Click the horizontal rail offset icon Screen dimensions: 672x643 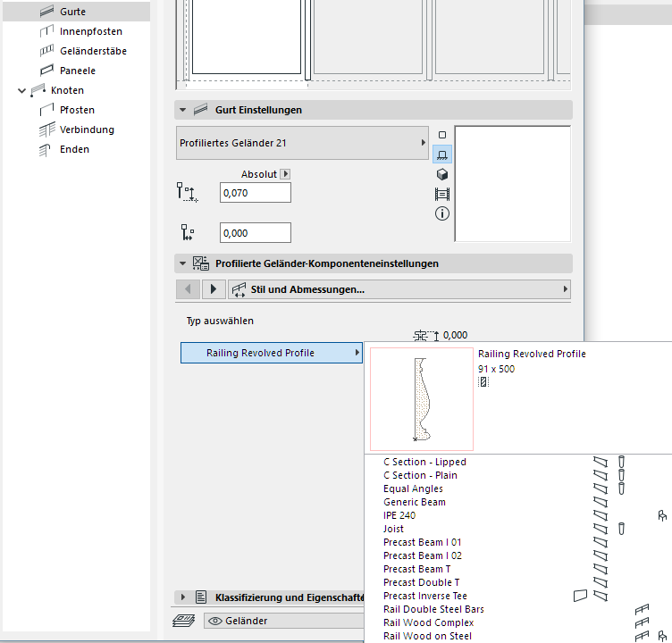click(188, 232)
